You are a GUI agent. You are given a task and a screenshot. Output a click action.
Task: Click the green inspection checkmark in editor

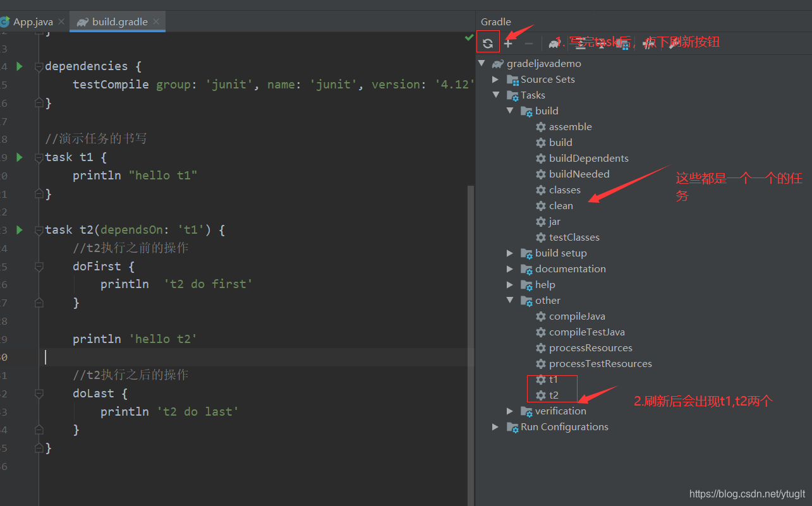469,38
